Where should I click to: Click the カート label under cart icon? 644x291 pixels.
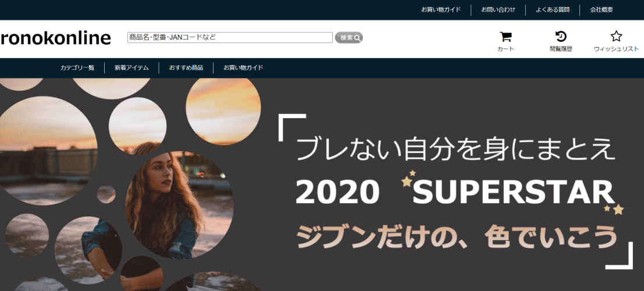506,49
